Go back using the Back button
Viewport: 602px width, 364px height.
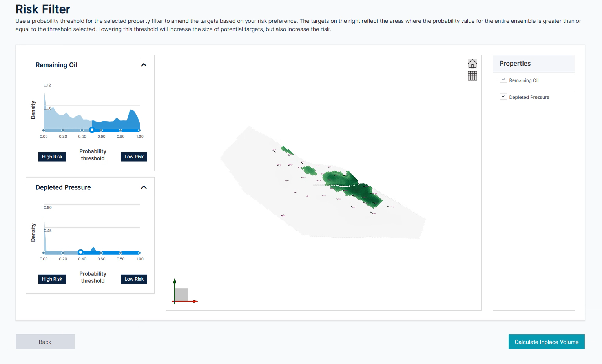click(x=45, y=342)
